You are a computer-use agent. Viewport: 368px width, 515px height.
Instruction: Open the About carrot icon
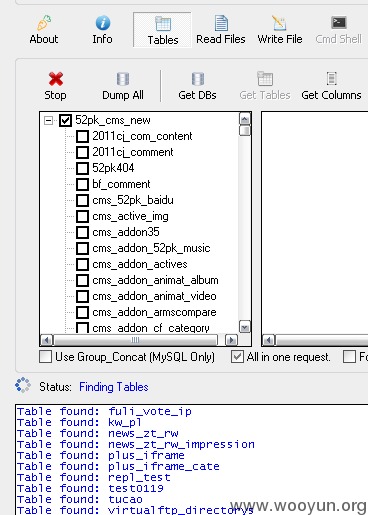point(44,23)
